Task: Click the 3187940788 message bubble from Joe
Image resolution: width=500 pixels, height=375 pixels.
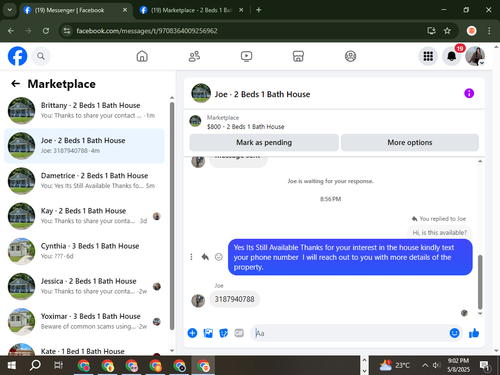Action: coord(234,299)
